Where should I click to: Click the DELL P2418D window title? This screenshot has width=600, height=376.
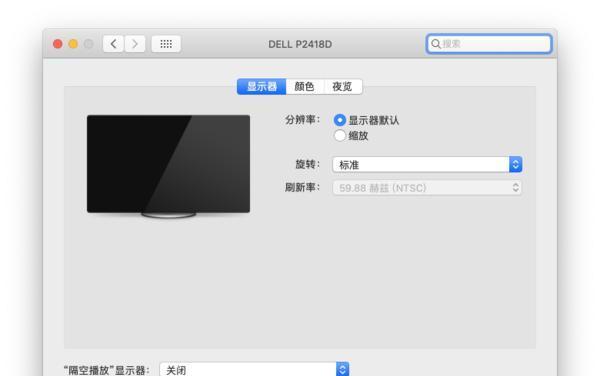300,44
